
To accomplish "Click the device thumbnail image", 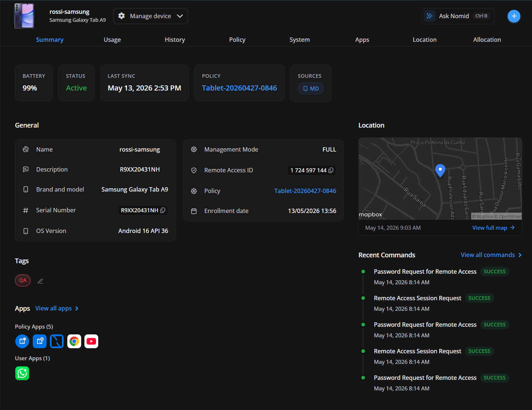I will point(24,16).
